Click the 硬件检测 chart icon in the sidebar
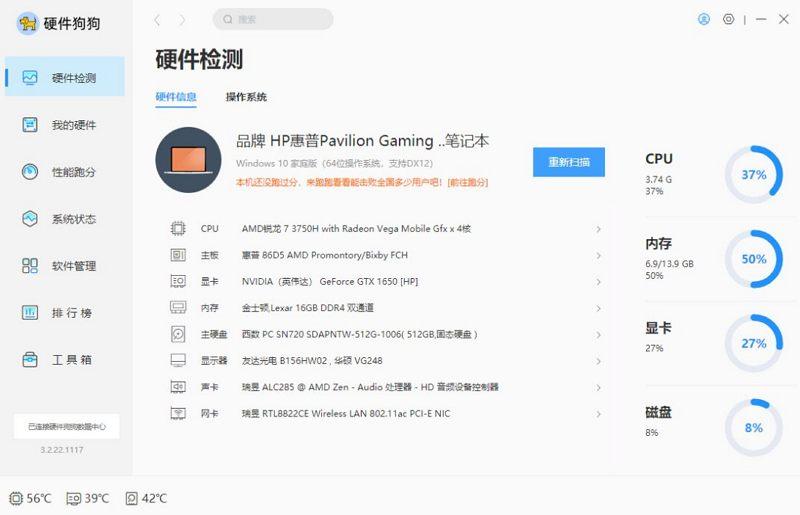The image size is (800, 515). click(x=30, y=78)
